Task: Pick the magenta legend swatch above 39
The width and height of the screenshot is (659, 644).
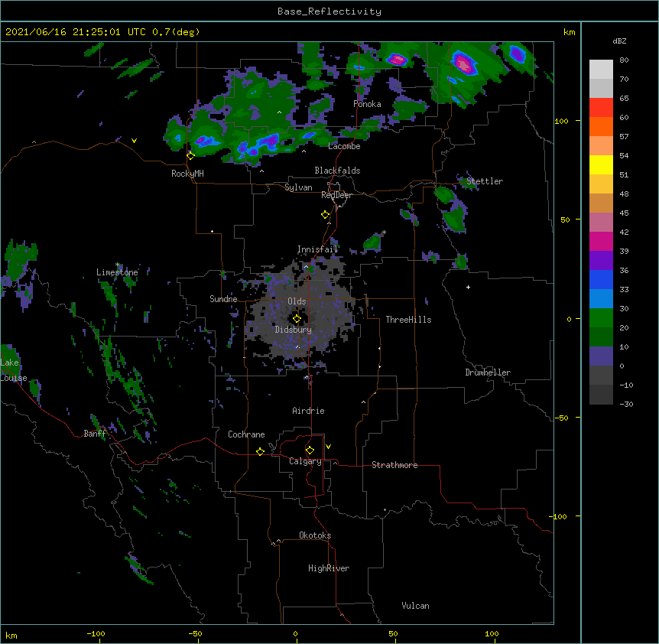Action: [601, 241]
